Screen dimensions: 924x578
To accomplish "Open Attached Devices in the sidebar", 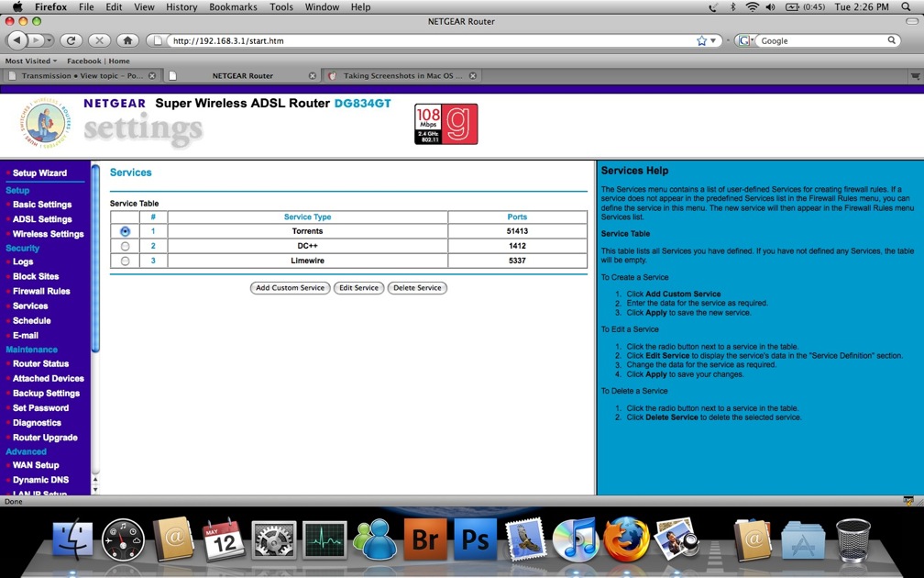I will tap(49, 379).
